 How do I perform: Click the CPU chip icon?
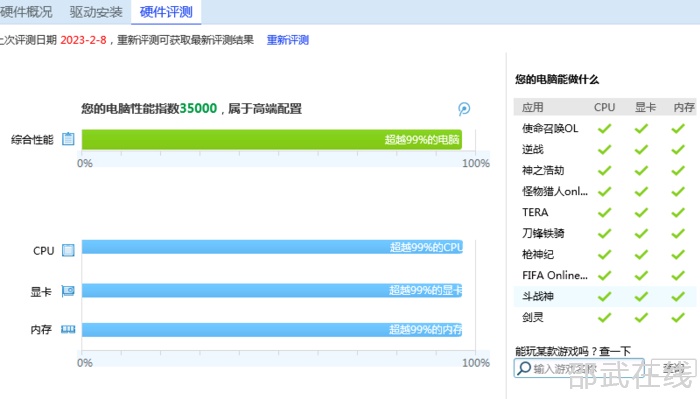click(68, 250)
